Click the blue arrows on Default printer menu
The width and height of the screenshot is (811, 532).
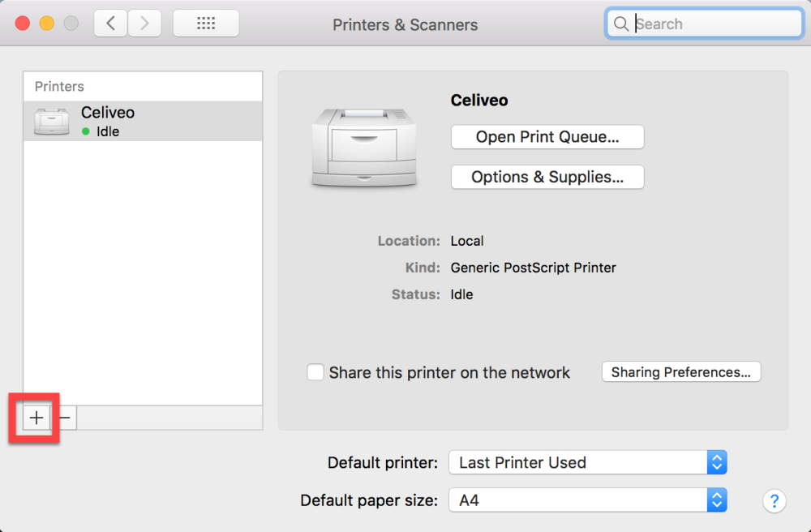coord(717,462)
